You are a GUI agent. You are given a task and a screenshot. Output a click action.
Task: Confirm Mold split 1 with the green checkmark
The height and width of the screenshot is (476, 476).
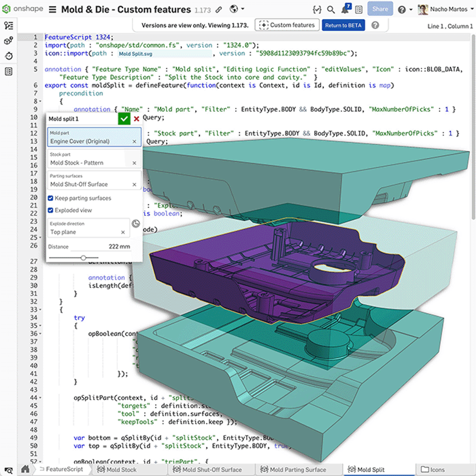coord(124,118)
